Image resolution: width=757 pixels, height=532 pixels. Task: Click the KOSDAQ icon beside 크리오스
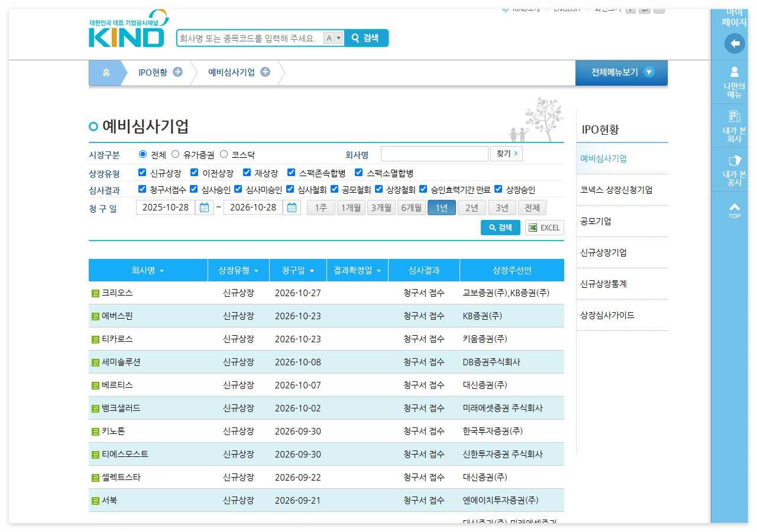coord(95,293)
